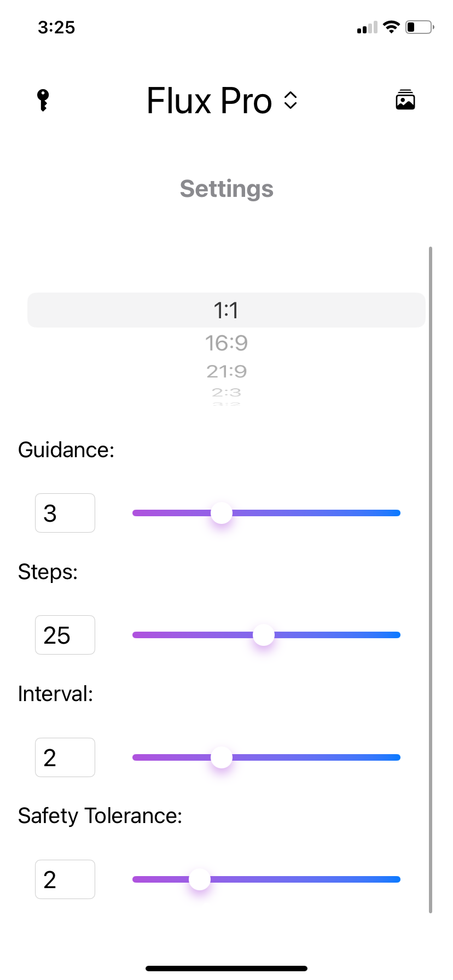Open the Flux Pro model dropdown
Image resolution: width=453 pixels, height=980 pixels.
pyautogui.click(x=210, y=101)
